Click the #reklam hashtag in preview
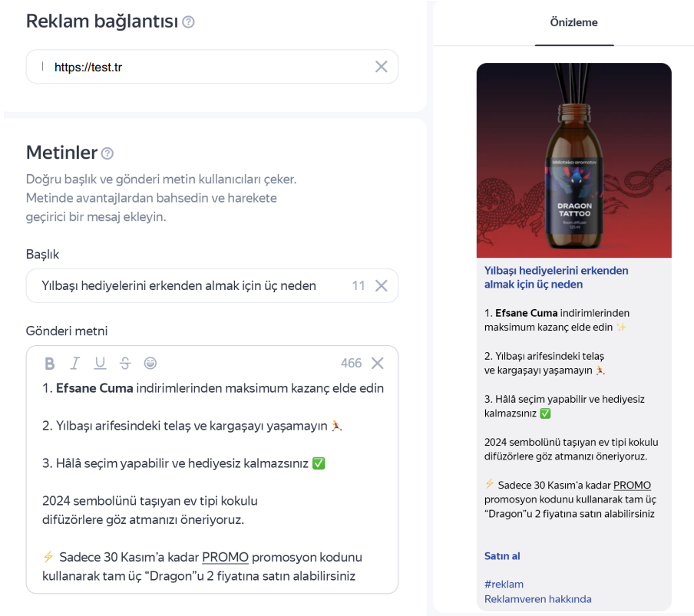Image resolution: width=694 pixels, height=616 pixels. click(x=504, y=585)
